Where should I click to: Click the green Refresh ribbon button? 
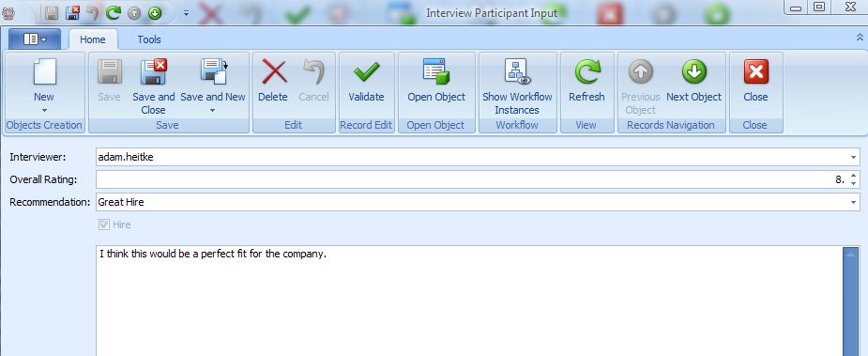coord(586,81)
